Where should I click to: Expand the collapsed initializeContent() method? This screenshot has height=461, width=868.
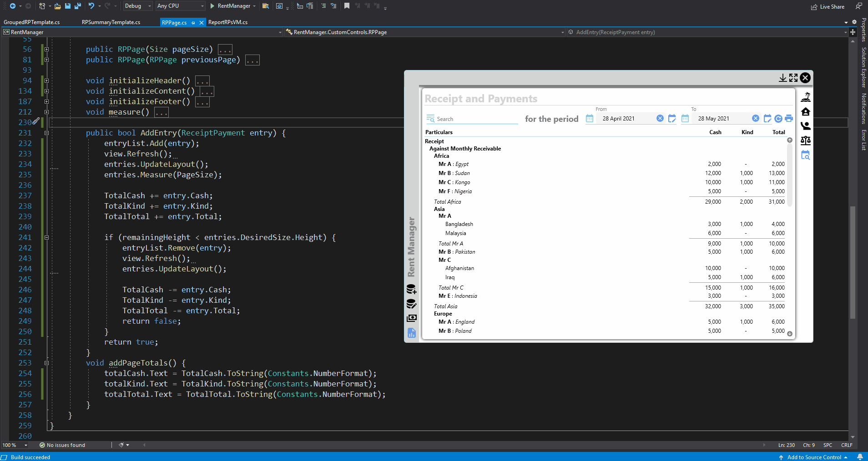(46, 91)
